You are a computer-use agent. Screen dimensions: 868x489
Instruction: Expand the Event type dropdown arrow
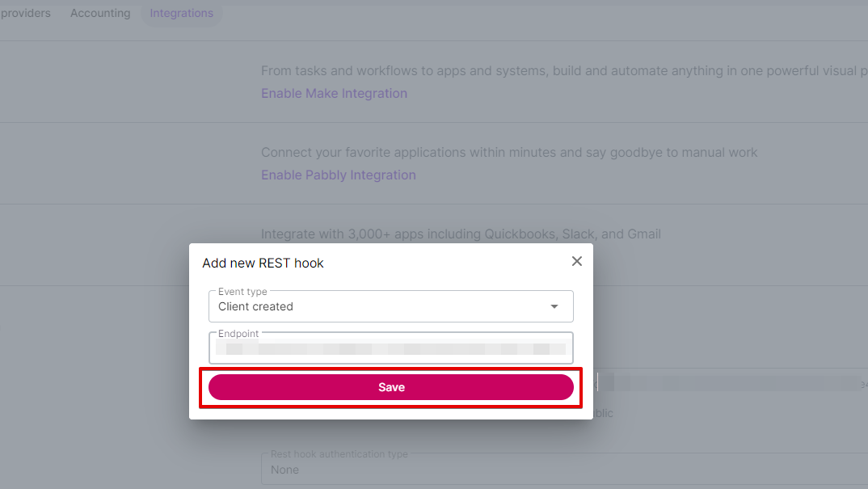(x=554, y=306)
